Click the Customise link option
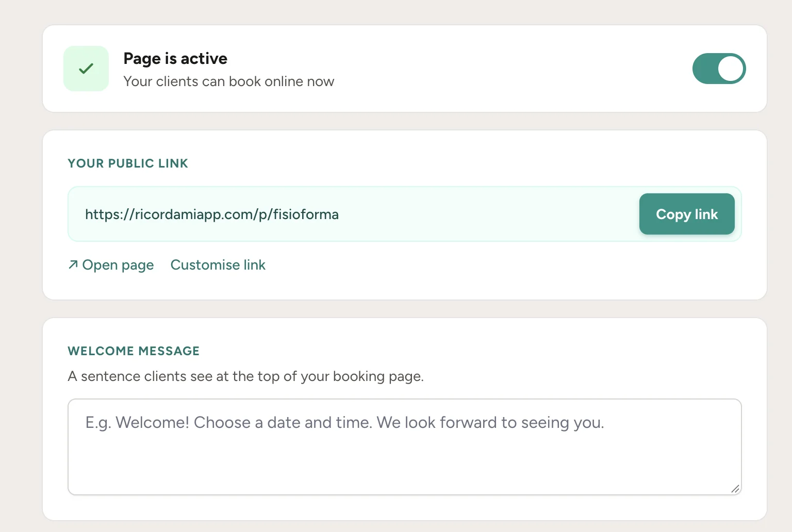This screenshot has height=532, width=792. pyautogui.click(x=218, y=265)
